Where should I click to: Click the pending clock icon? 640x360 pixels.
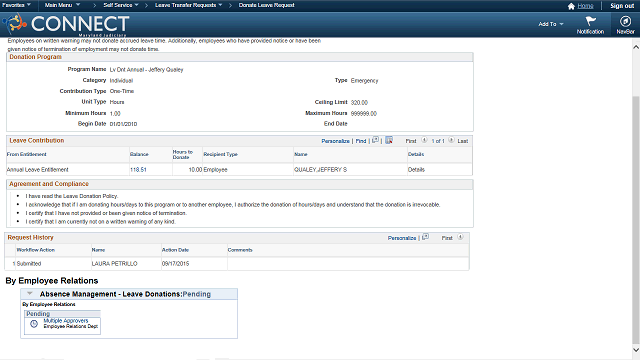34,324
